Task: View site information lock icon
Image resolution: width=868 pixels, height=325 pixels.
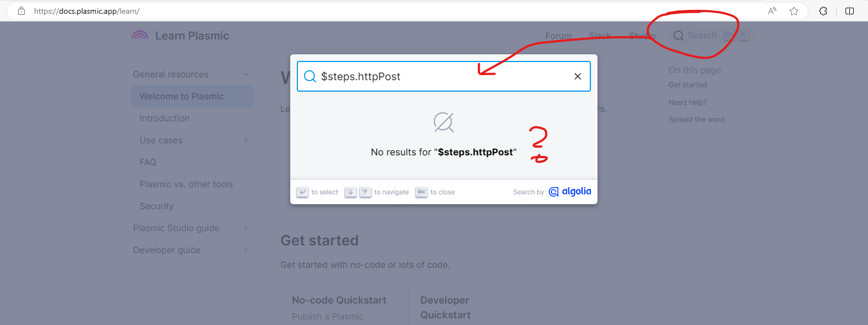Action: tap(21, 11)
